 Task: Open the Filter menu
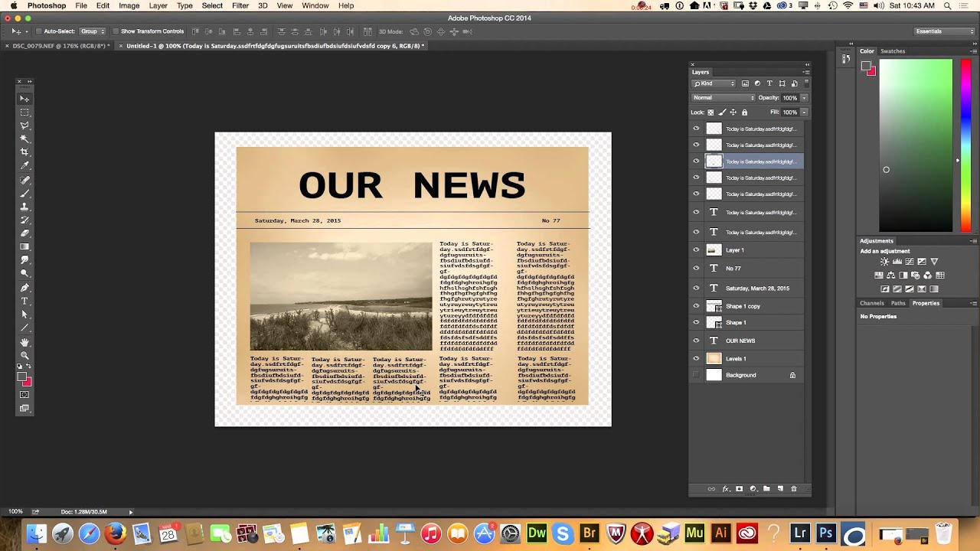tap(240, 5)
